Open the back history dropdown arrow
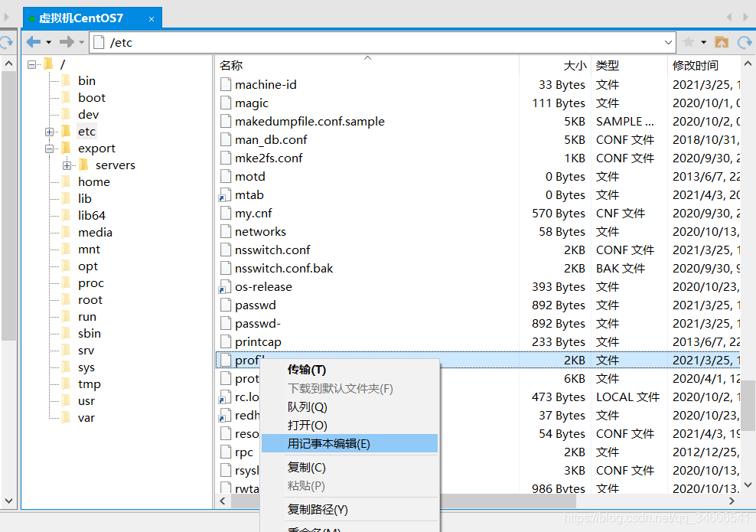 pos(49,42)
